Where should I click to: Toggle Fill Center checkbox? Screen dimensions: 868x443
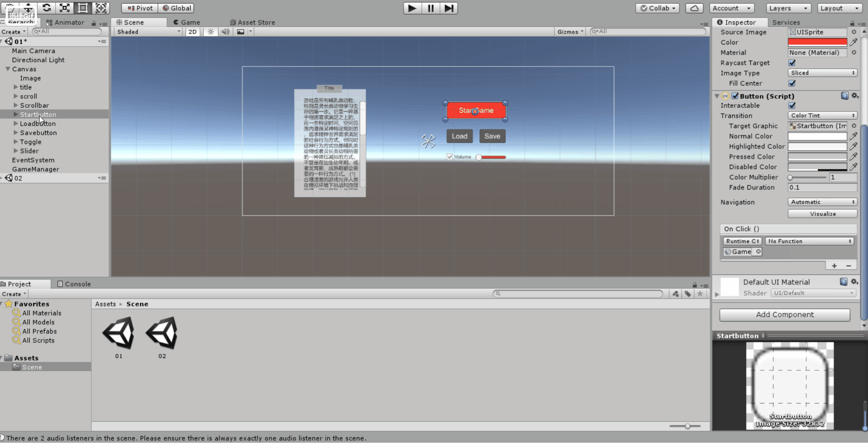(x=792, y=83)
